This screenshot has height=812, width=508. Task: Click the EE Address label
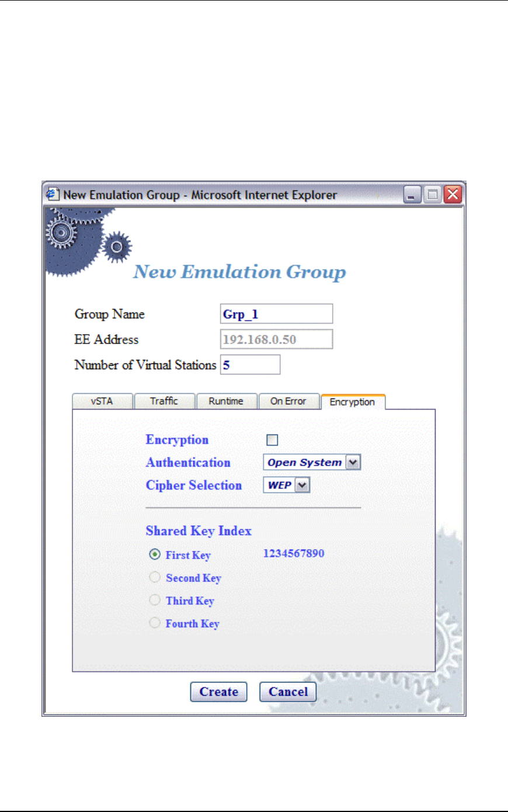[106, 339]
